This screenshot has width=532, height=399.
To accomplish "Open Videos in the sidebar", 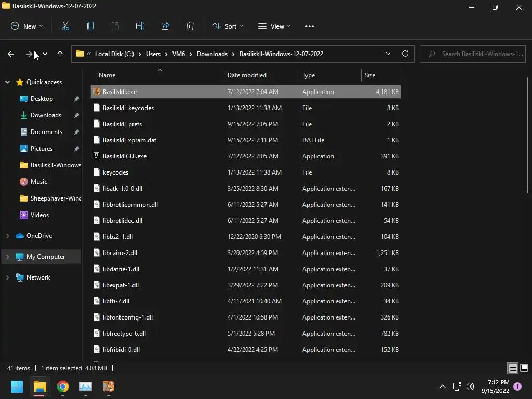I will click(x=39, y=215).
